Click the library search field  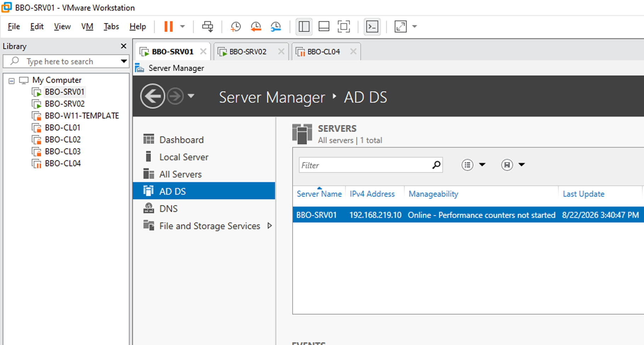(66, 61)
